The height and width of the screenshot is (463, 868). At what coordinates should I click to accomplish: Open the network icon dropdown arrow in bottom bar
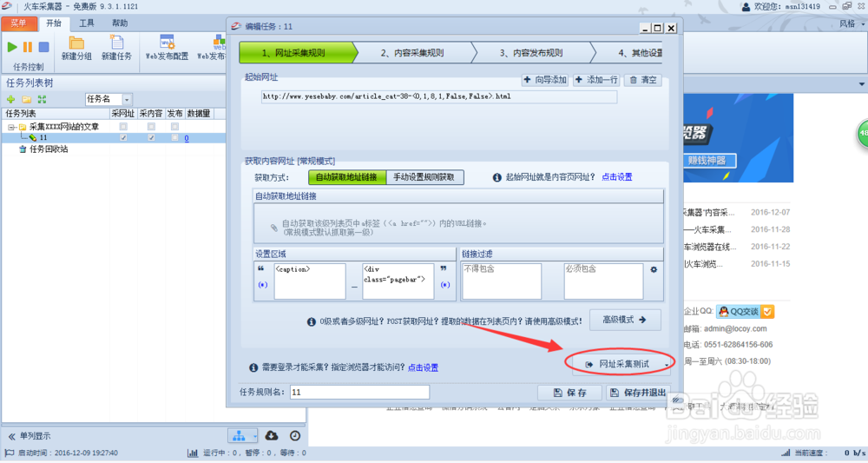click(x=254, y=436)
